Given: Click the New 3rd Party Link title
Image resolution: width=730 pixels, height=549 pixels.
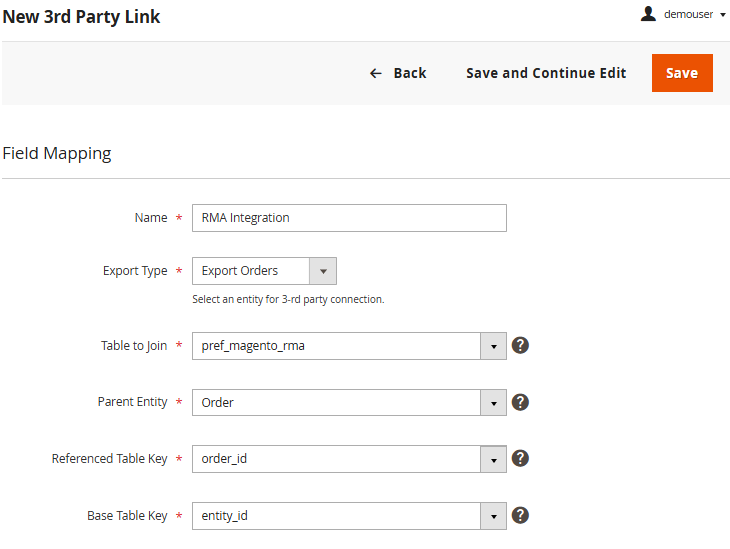Looking at the screenshot, I should click(81, 17).
